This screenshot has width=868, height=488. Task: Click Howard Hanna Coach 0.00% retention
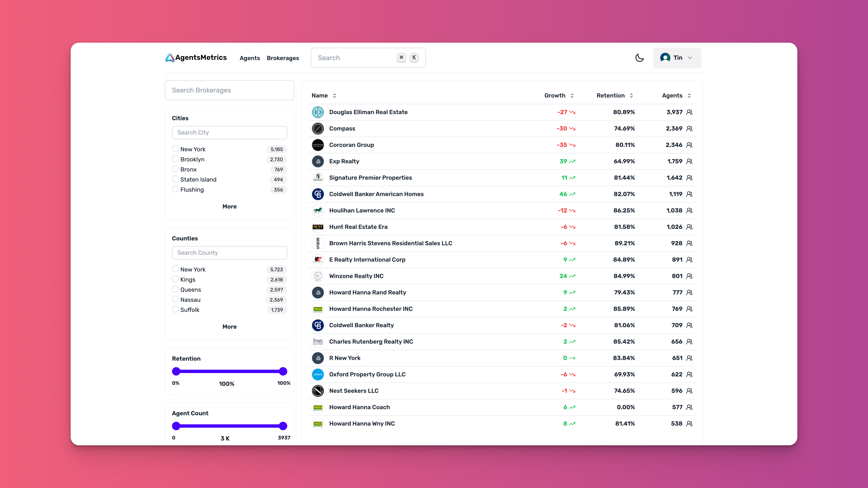pos(626,407)
